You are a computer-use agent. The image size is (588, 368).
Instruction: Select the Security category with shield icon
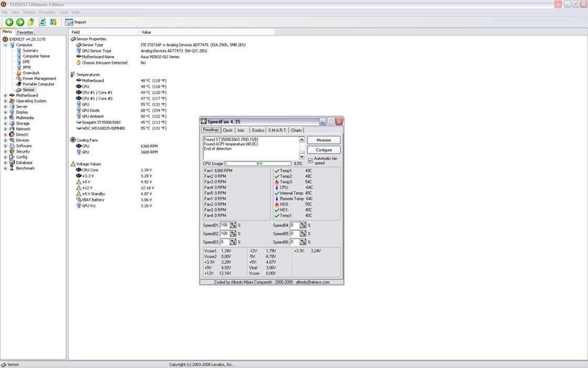click(23, 151)
